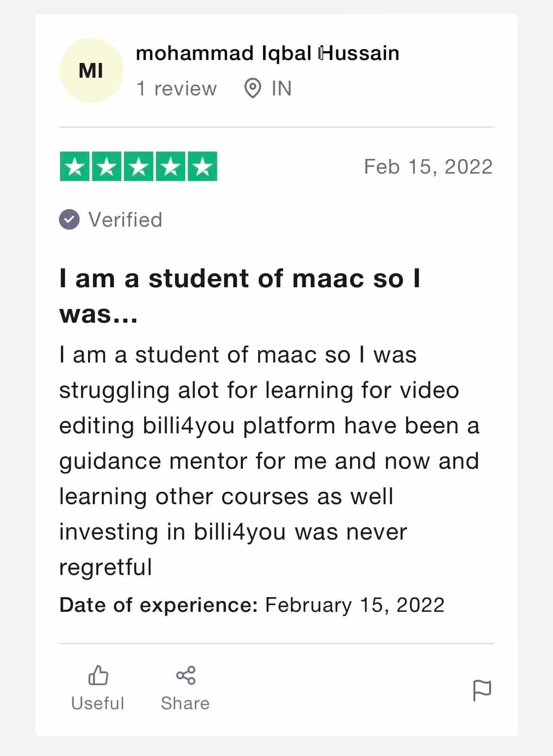Click the share network icon
Viewport: 553px width, 756px height.
[186, 675]
